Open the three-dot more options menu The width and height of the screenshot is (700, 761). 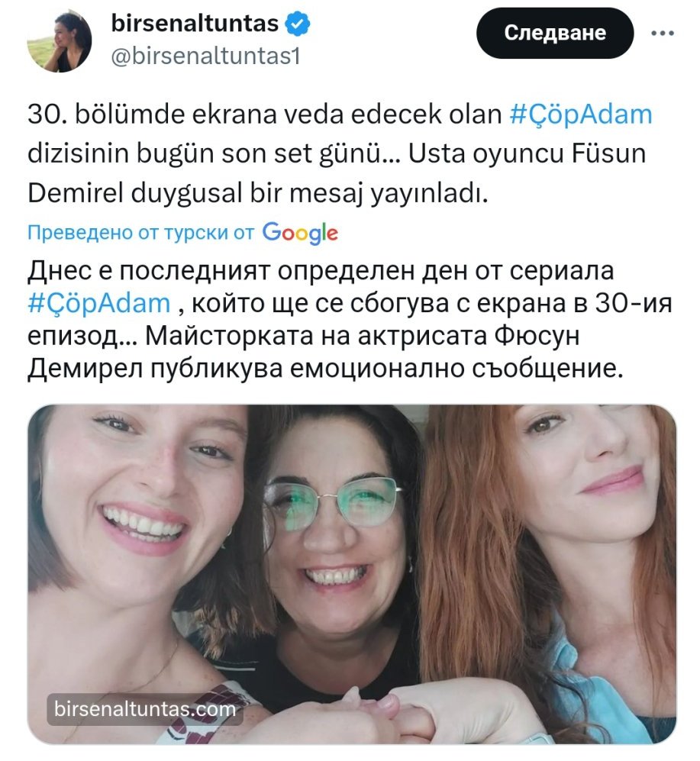click(662, 33)
